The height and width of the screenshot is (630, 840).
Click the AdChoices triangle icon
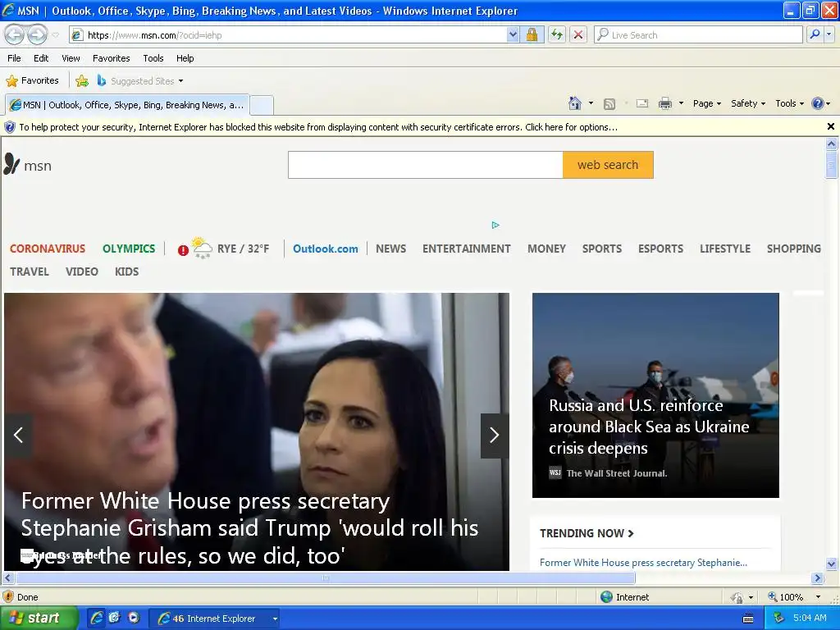(495, 225)
